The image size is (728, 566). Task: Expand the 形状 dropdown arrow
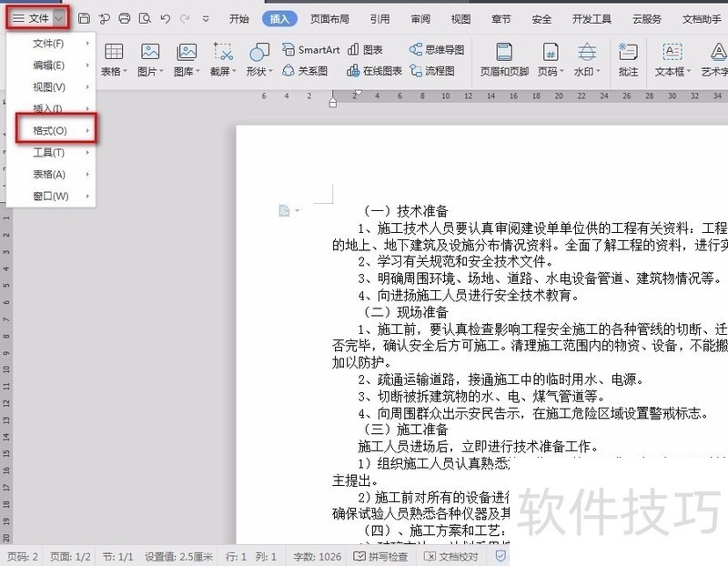[270, 72]
